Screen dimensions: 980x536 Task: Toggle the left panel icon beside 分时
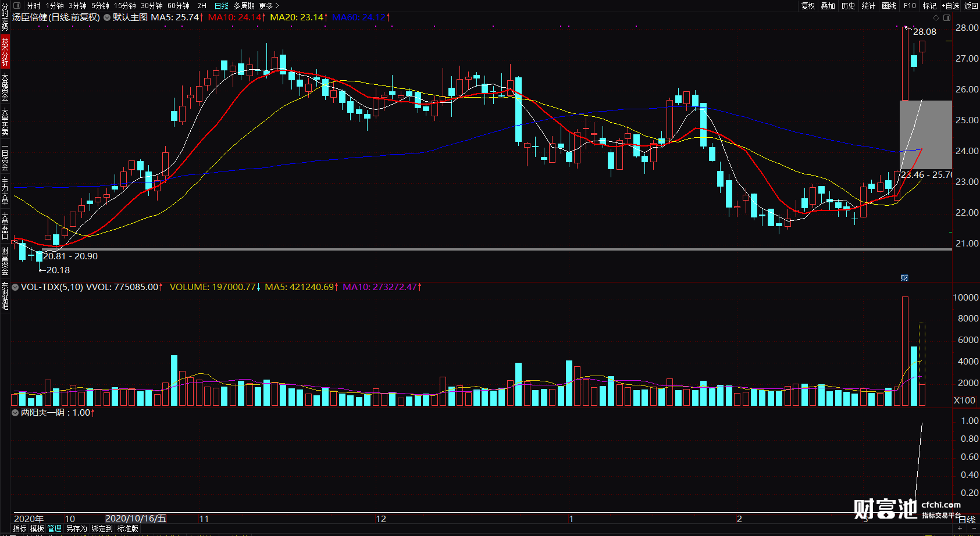tap(16, 5)
